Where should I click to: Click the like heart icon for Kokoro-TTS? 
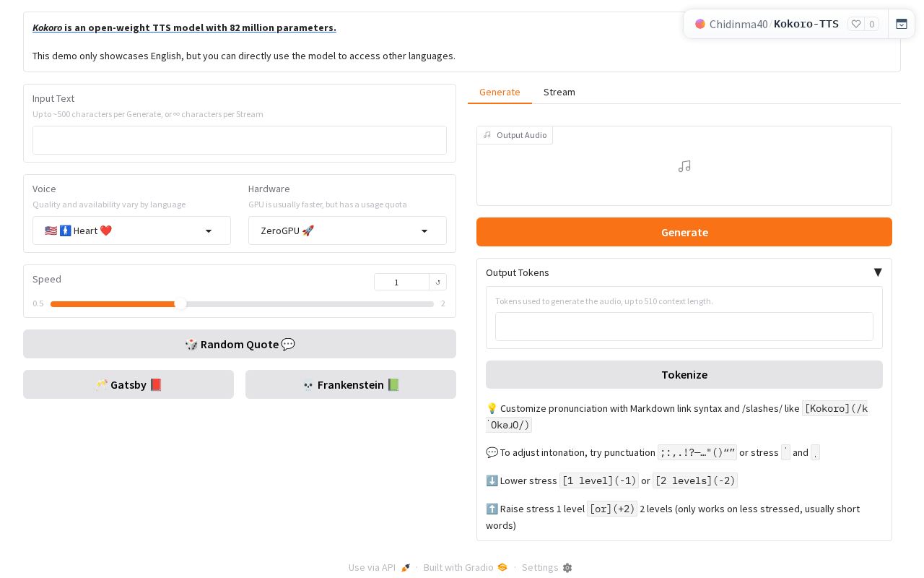click(856, 24)
